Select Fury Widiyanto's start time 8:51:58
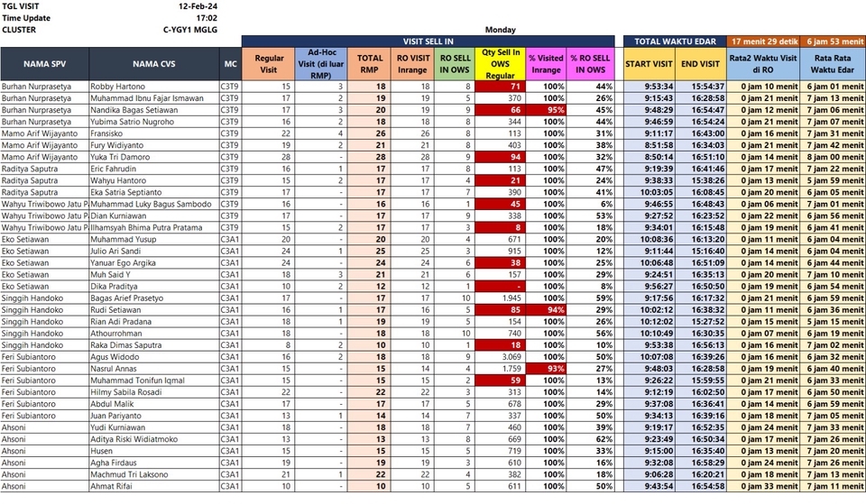The height and width of the screenshot is (504, 866). 649,145
